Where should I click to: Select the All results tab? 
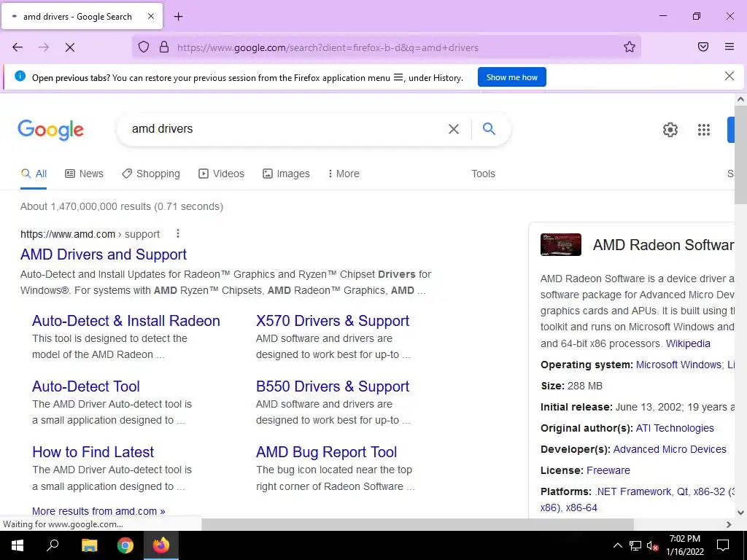coord(34,174)
